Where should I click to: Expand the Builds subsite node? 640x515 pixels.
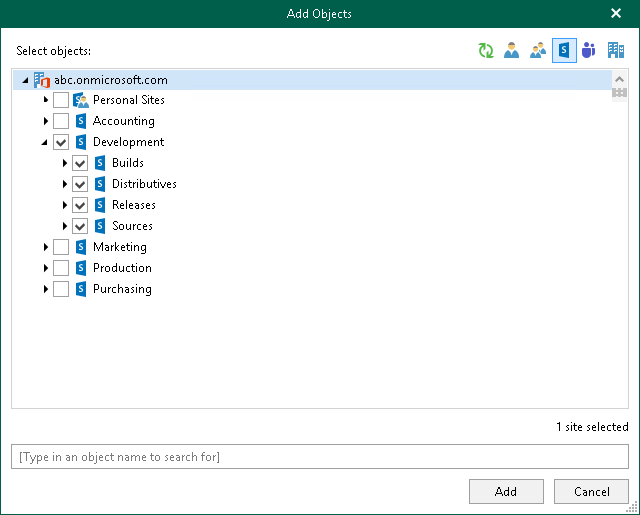65,163
